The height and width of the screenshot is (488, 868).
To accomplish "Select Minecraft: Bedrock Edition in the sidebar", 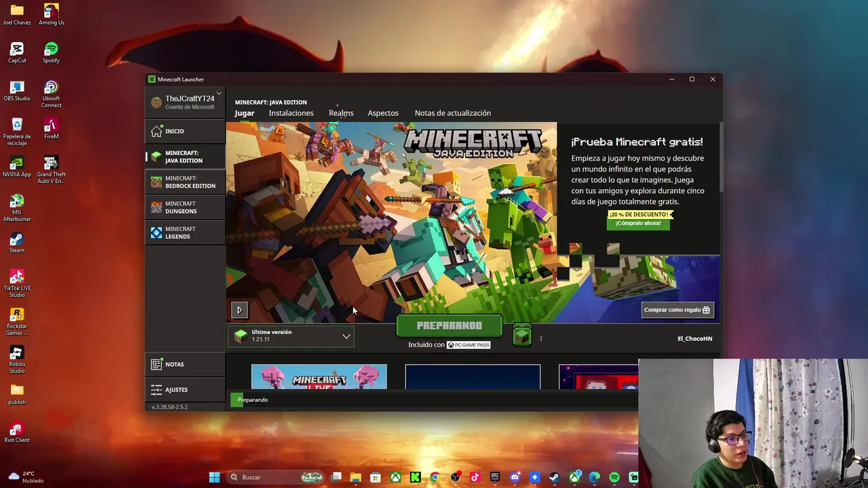I will point(184,182).
